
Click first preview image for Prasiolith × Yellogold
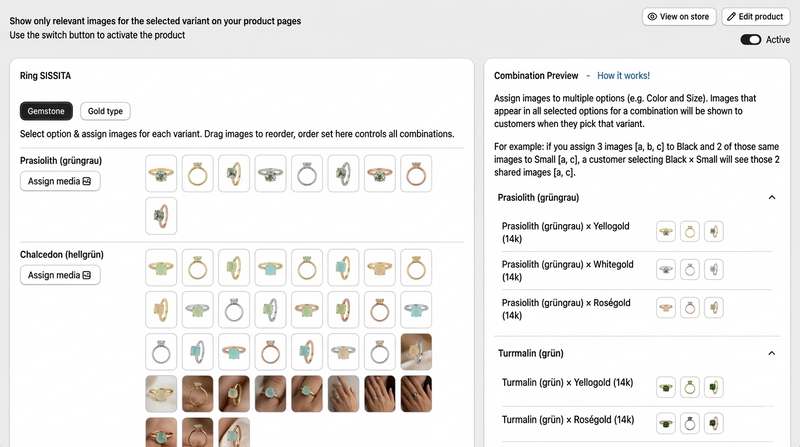(665, 232)
